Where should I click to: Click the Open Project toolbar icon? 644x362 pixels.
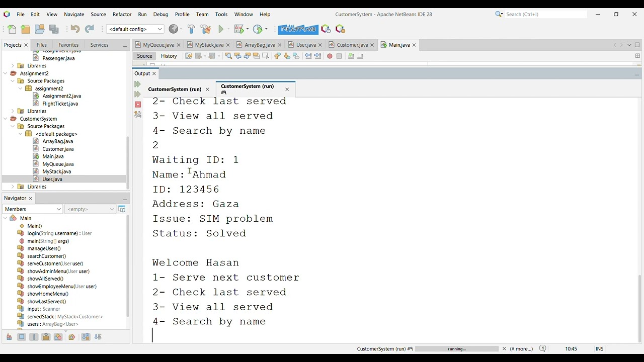click(40, 29)
